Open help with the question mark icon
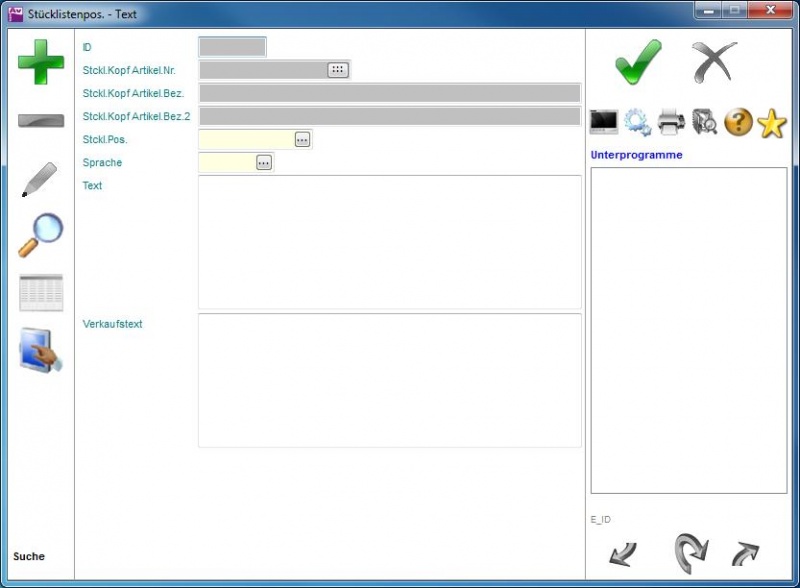The height and width of the screenshot is (588, 800). (738, 122)
